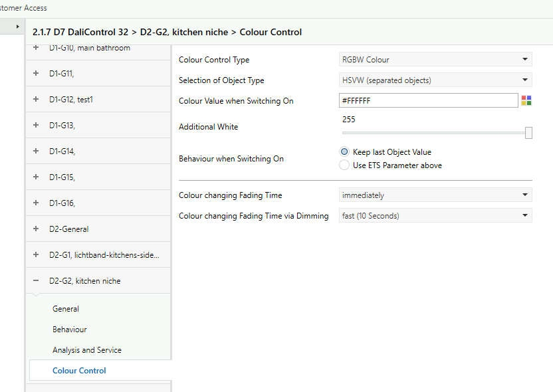
Task: Select D2-G1, lichtband-kitchens-side tree item
Action: click(x=104, y=255)
